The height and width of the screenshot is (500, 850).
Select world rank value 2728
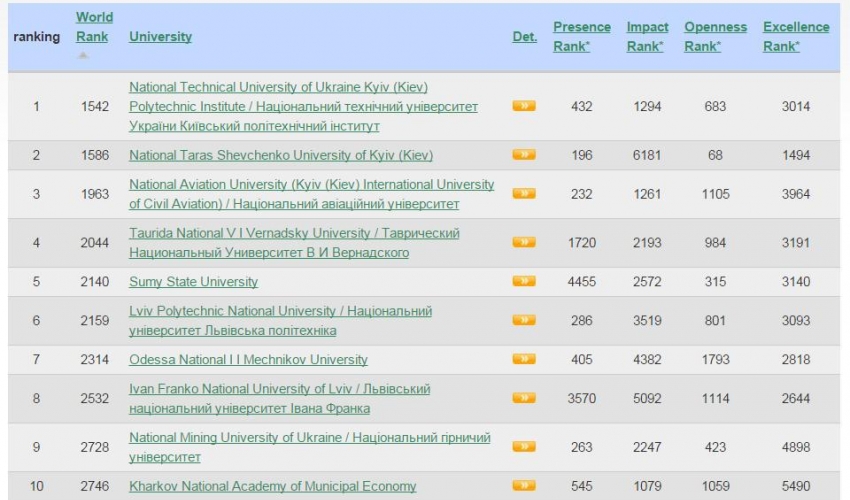click(x=94, y=447)
